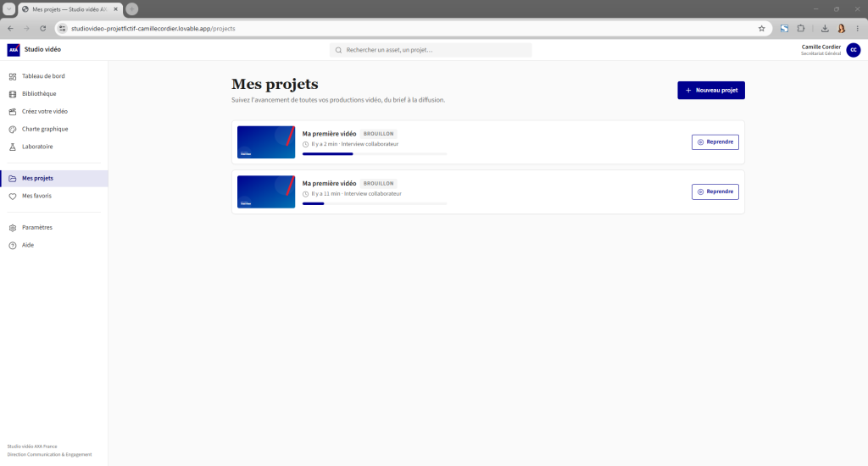The image size is (868, 466).
Task: Click title of project edited 2 min ago
Action: tap(330, 134)
